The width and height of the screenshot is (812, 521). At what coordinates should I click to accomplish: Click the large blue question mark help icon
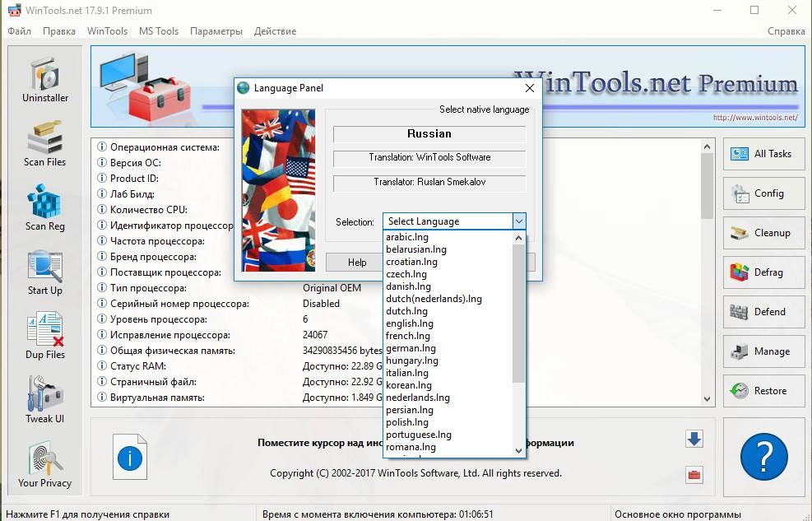point(763,457)
